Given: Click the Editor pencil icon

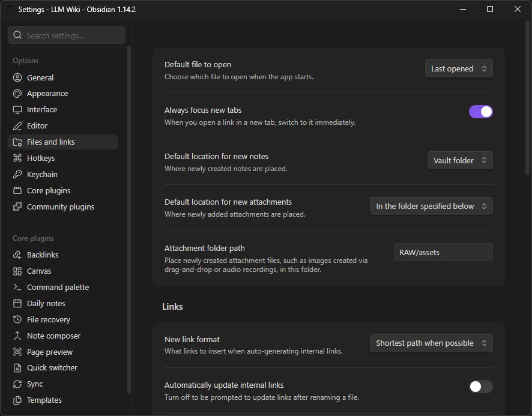Looking at the screenshot, I should pyautogui.click(x=17, y=126).
